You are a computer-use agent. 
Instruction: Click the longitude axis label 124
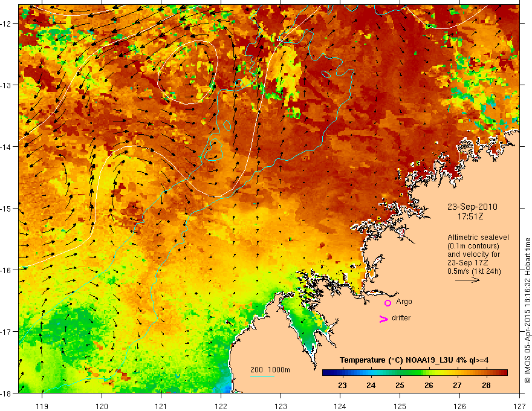point(340,406)
